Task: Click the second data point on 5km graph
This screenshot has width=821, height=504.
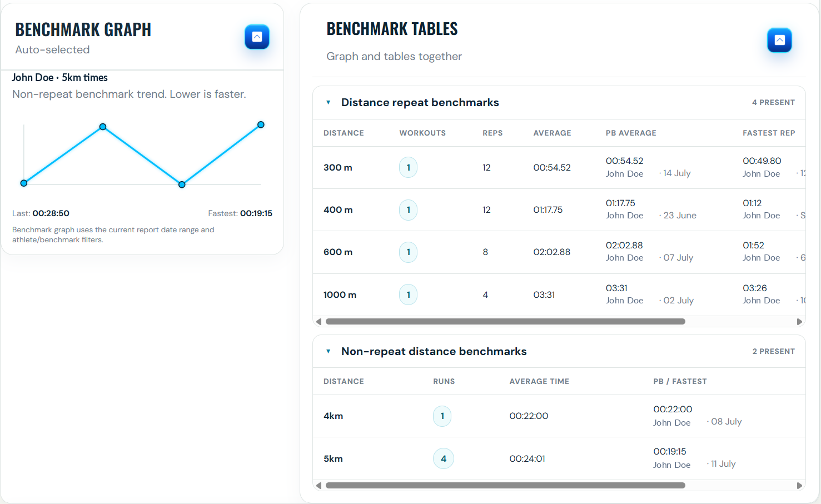Action: click(x=103, y=127)
